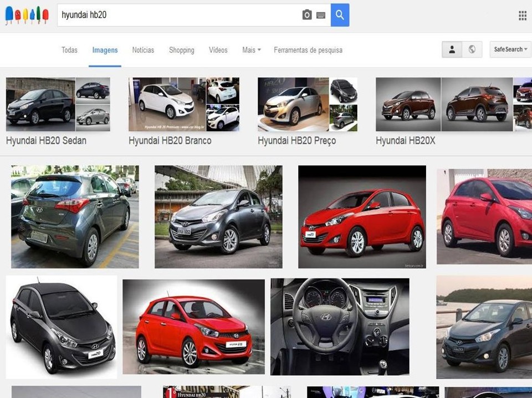Open the steering wheel interior image

pos(340,327)
